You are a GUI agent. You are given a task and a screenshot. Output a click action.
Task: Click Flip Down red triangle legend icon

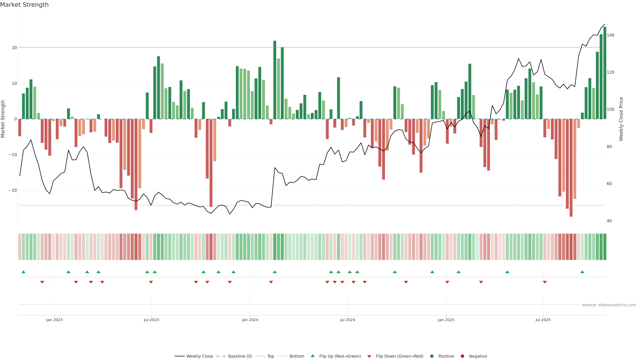click(369, 356)
